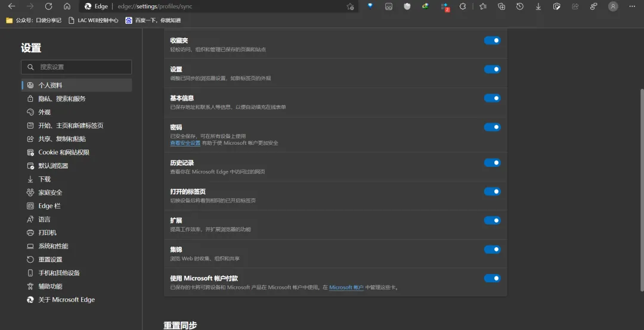Open the profile avatar icon

click(x=613, y=6)
